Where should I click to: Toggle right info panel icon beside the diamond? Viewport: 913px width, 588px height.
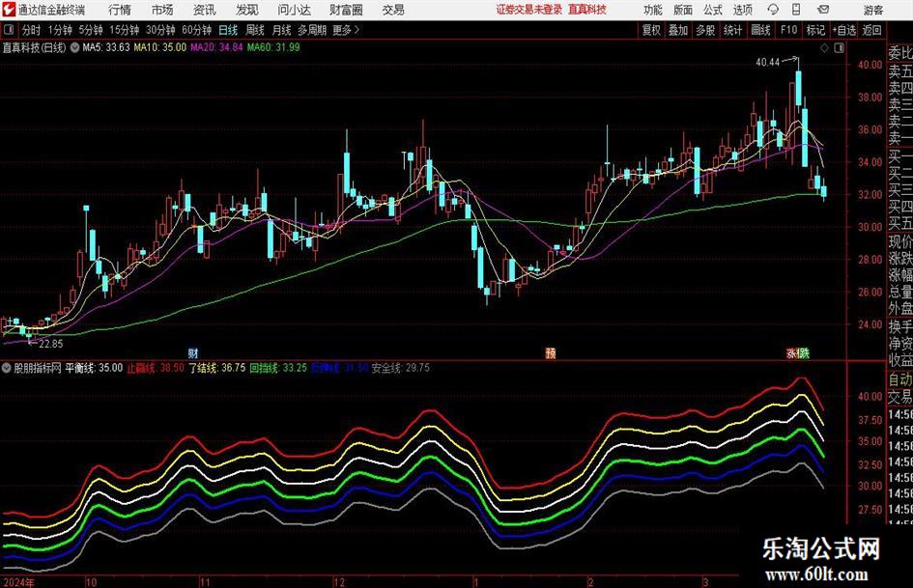[x=839, y=48]
